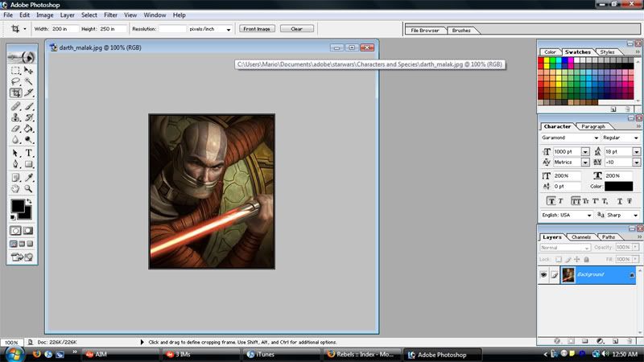This screenshot has height=362, width=644.
Task: Select the Notes tool
Action: coord(15,178)
